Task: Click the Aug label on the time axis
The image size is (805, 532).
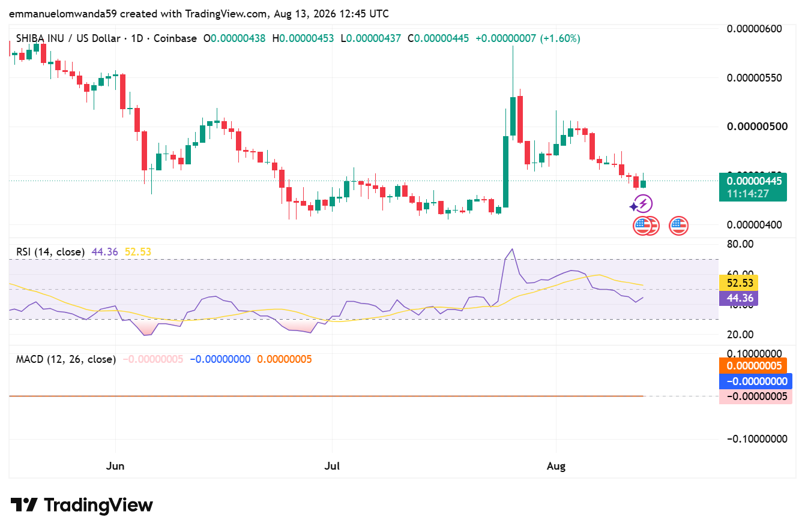Action: coord(556,466)
